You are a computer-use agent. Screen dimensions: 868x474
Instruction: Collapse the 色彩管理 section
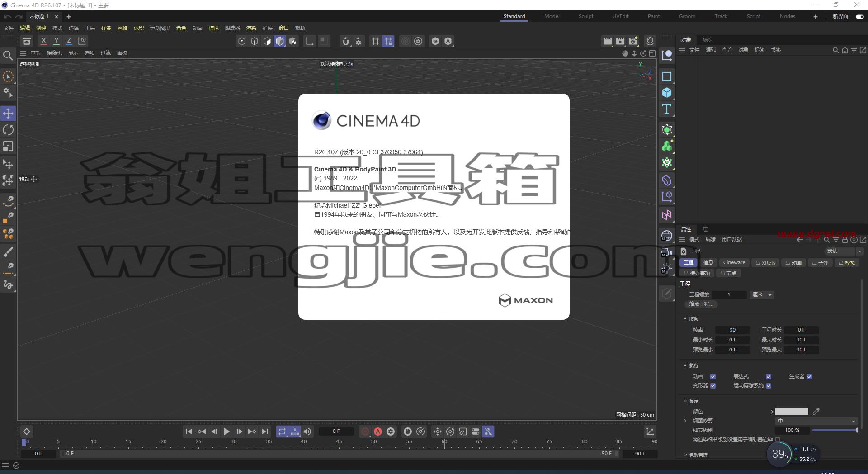(x=685, y=455)
